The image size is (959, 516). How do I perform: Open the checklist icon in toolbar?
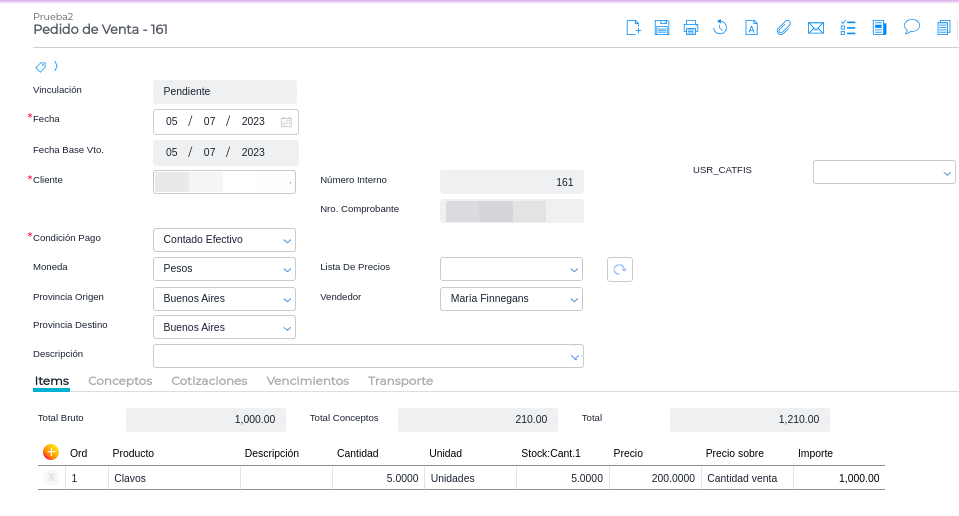tap(848, 28)
